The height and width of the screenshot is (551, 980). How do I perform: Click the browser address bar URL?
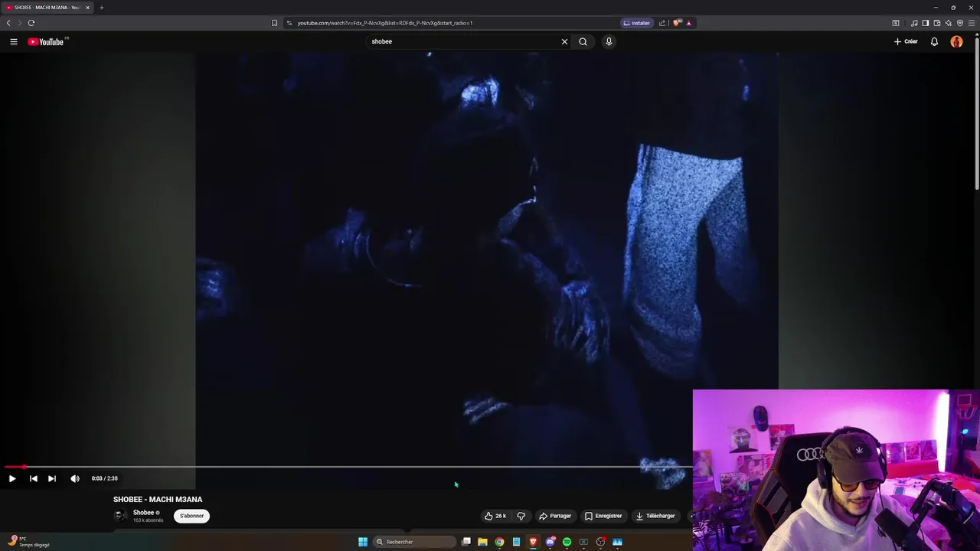tap(385, 23)
